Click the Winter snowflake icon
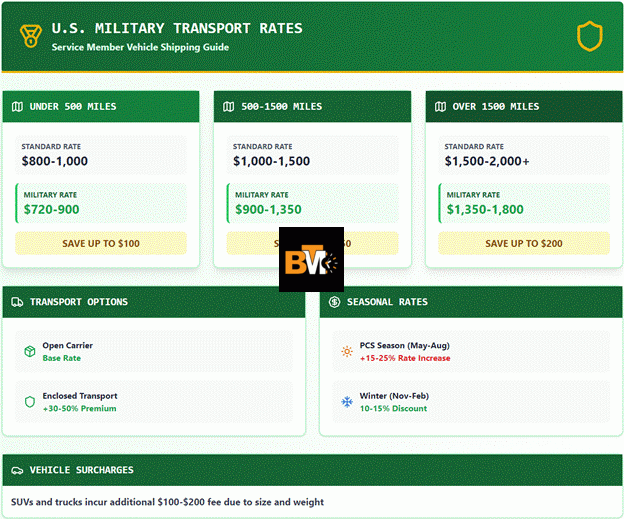Screen dimensions: 624x519 click(x=347, y=402)
